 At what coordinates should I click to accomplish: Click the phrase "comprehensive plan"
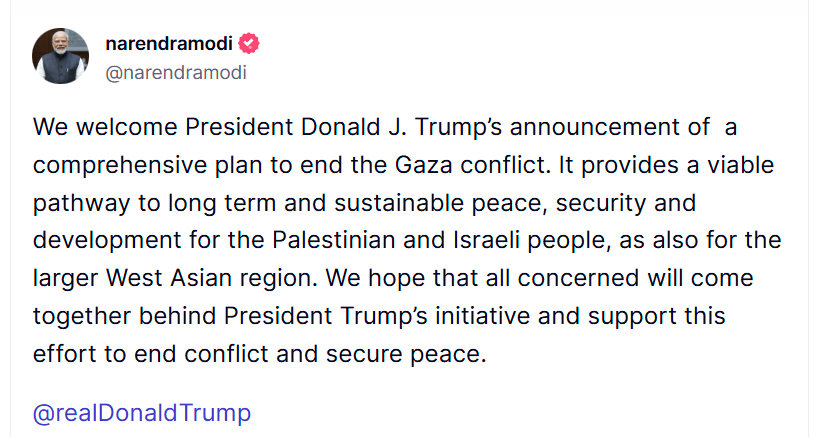tap(144, 165)
